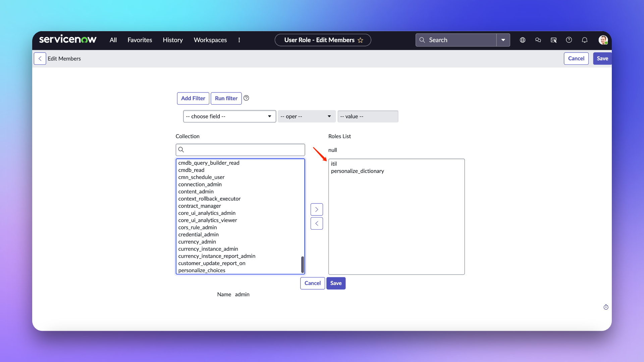
Task: Click the move-left arrow to remove role
Action: (x=317, y=224)
